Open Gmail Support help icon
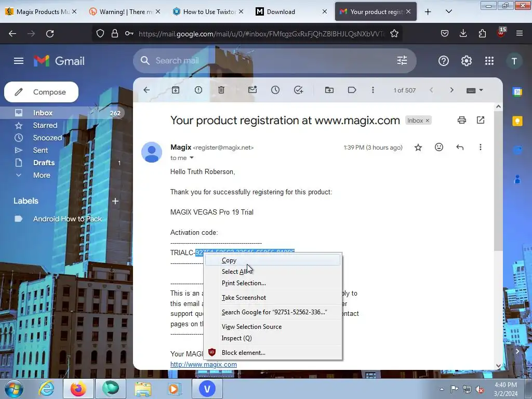Screen dimensions: 532x399 click(444, 61)
